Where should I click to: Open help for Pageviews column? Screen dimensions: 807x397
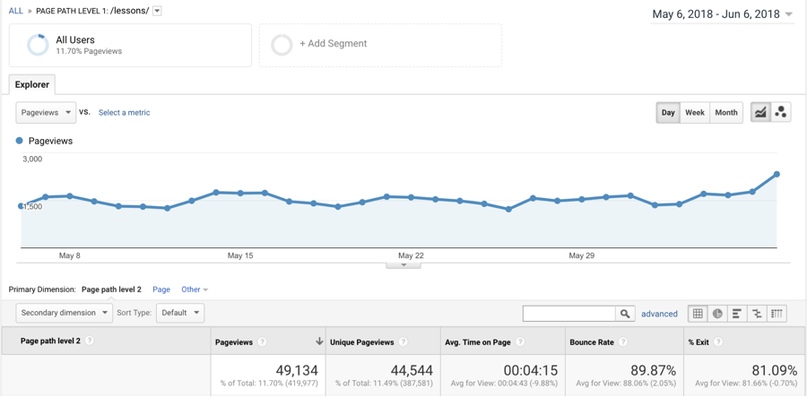tap(262, 342)
